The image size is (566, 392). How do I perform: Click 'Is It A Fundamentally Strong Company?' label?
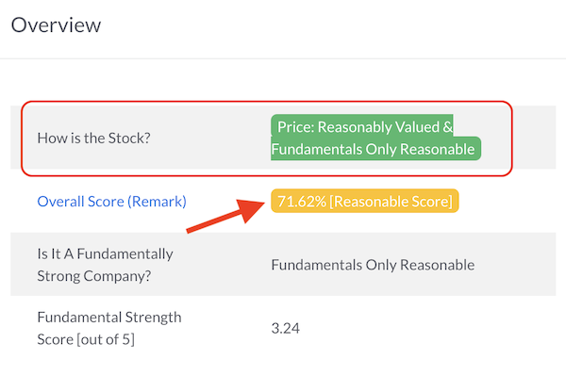[105, 265]
